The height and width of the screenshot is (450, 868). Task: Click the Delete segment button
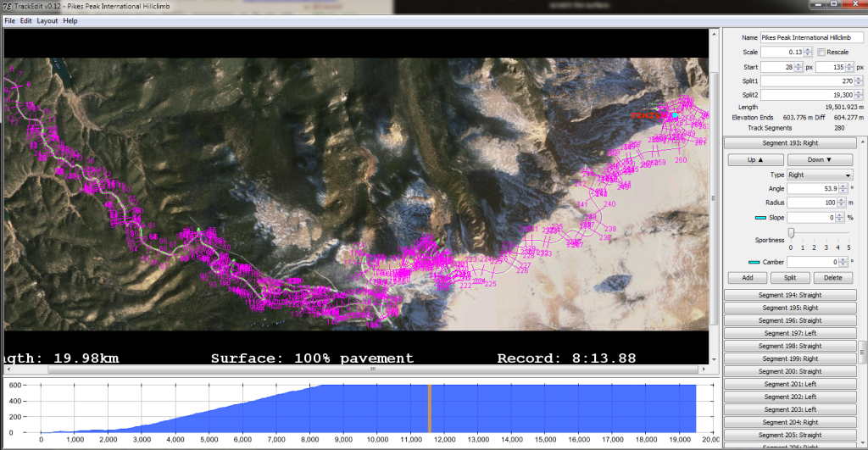832,278
